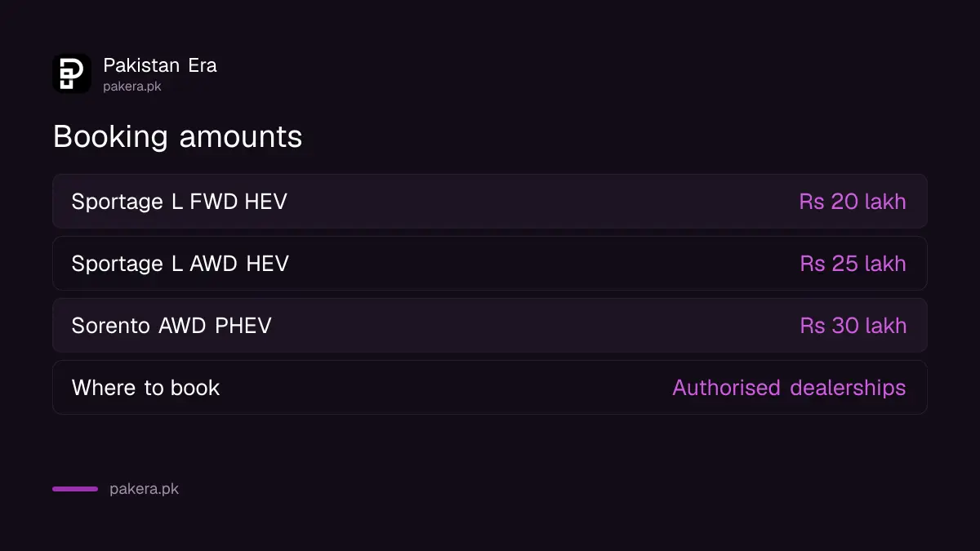Click the Rs 25 lakh amount
Screen dimensions: 980x551
click(x=853, y=264)
